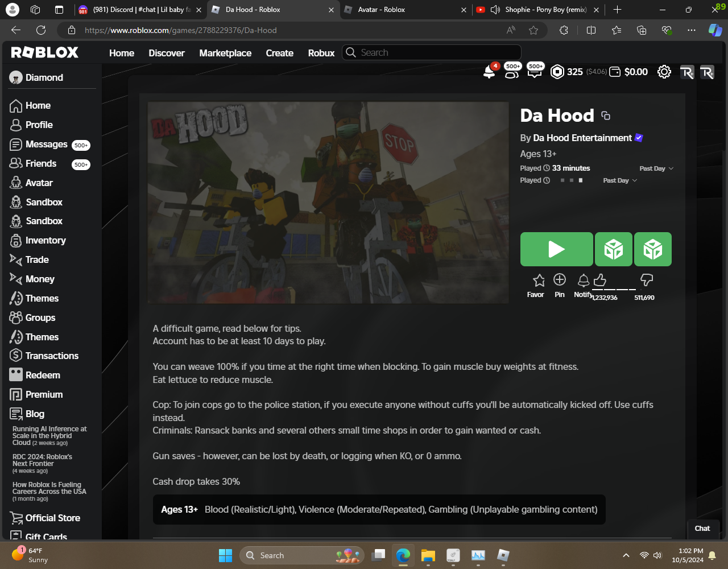
Task: Mute the Shophie tab via speaker icon
Action: (x=495, y=10)
